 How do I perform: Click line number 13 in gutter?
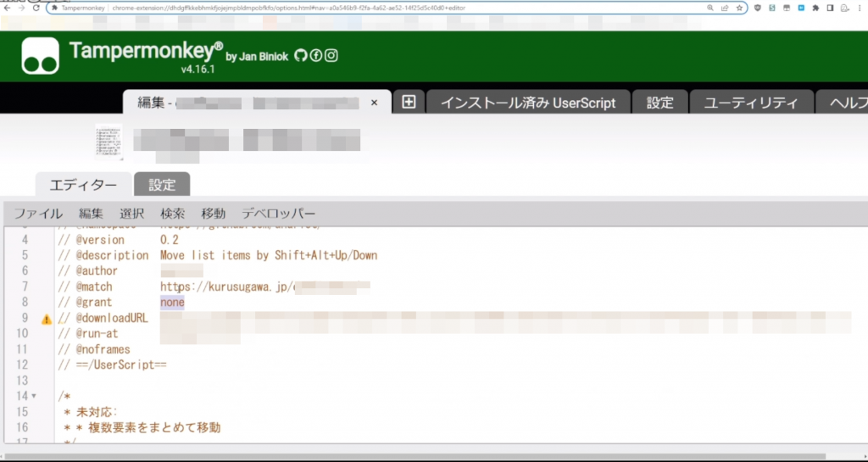[22, 381]
